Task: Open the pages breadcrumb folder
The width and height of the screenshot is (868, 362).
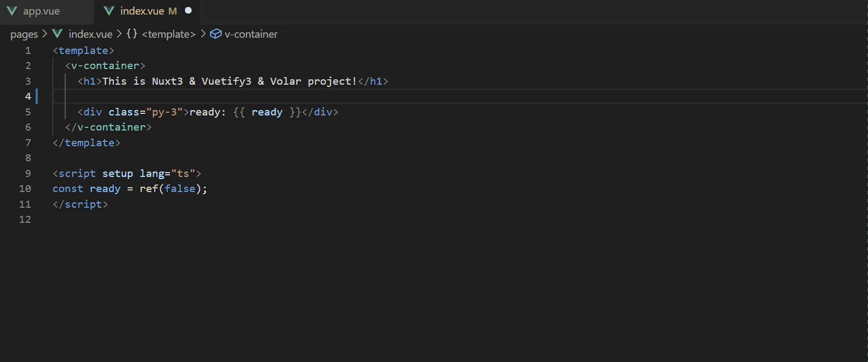Action: tap(24, 35)
